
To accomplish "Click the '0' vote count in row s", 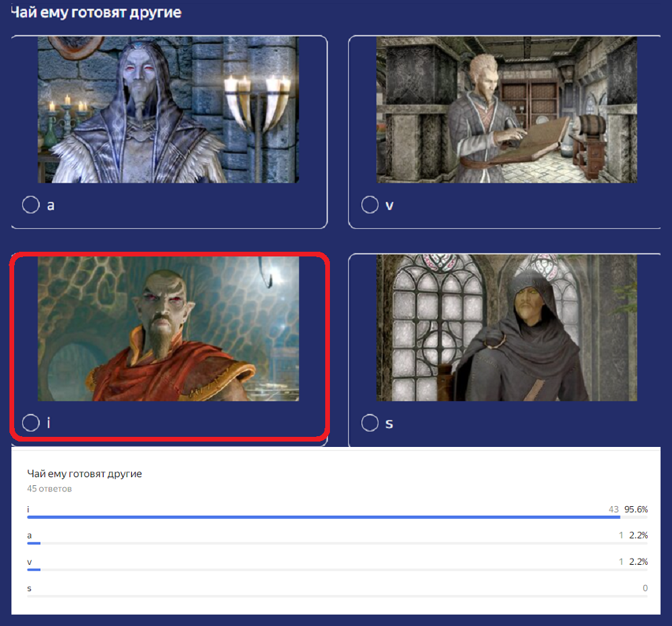I will tap(645, 588).
